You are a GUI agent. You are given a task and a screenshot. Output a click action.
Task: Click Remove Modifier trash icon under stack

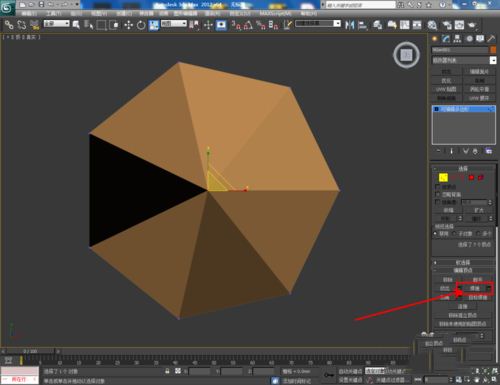click(x=475, y=151)
